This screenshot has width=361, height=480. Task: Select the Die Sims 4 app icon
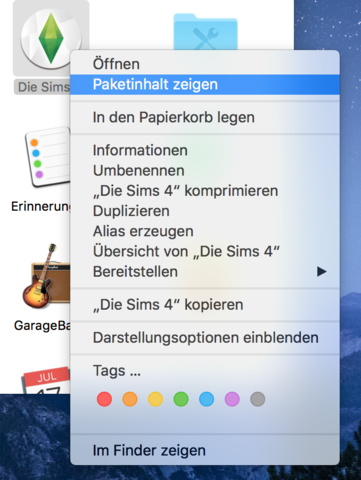point(51,38)
